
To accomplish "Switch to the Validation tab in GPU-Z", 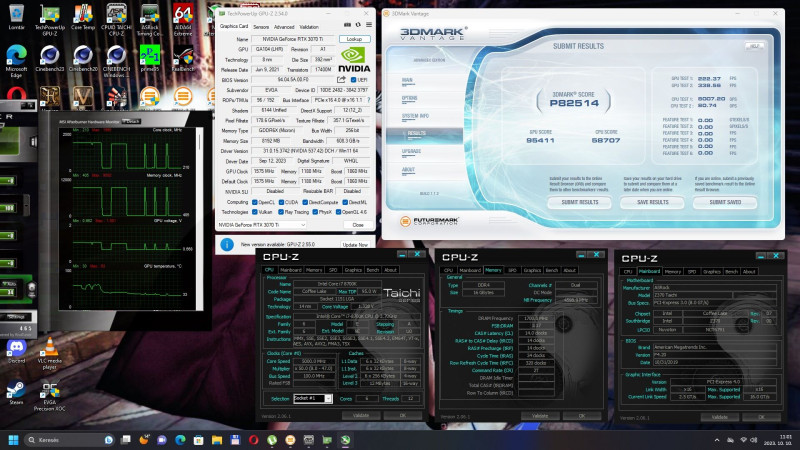I will pos(309,27).
